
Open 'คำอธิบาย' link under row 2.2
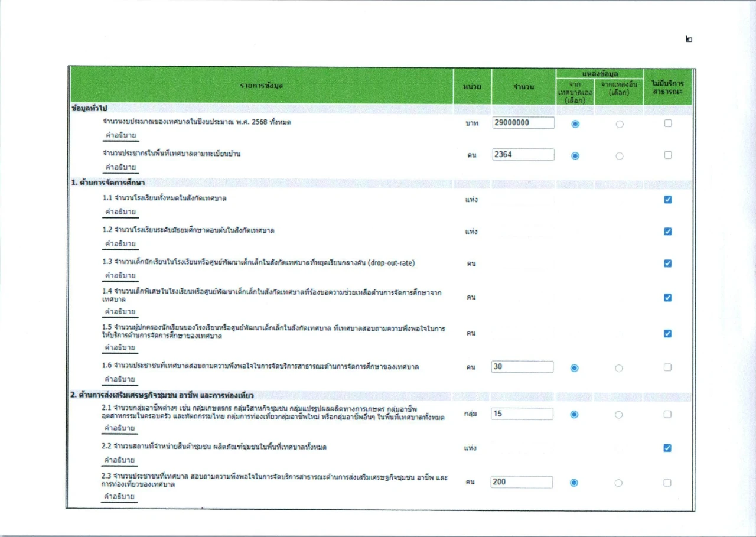point(120,460)
